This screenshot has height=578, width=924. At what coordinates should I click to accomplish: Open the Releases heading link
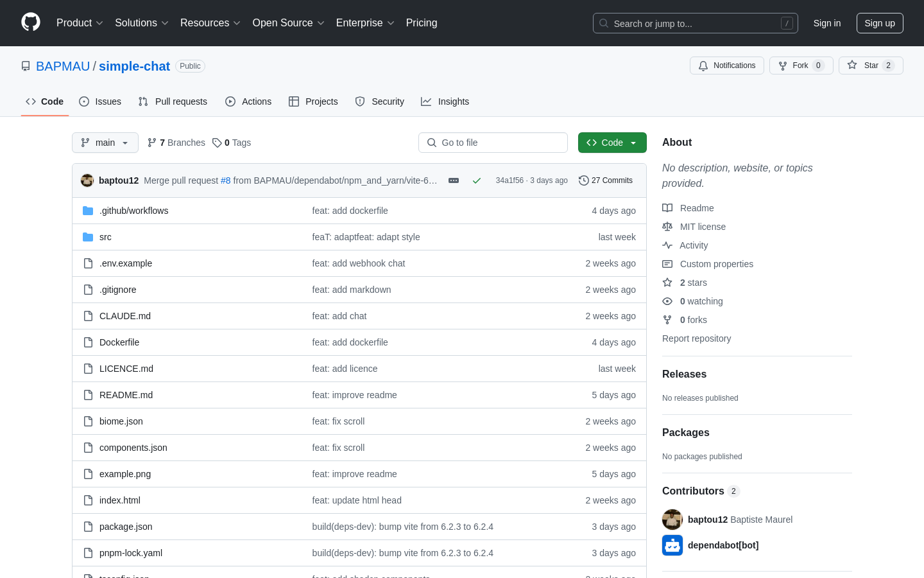click(684, 374)
